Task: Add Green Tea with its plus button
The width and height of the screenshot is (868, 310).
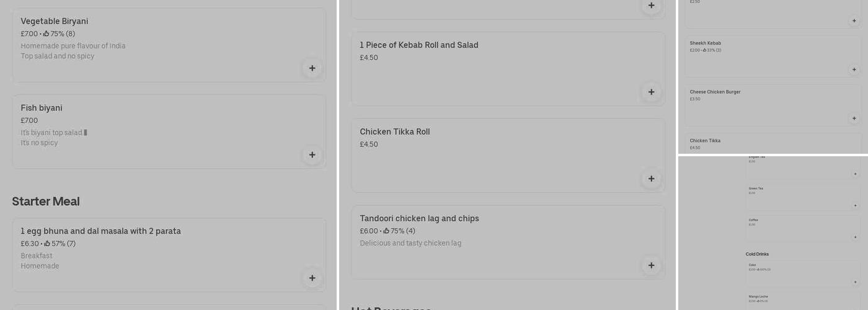Action: coord(855,206)
